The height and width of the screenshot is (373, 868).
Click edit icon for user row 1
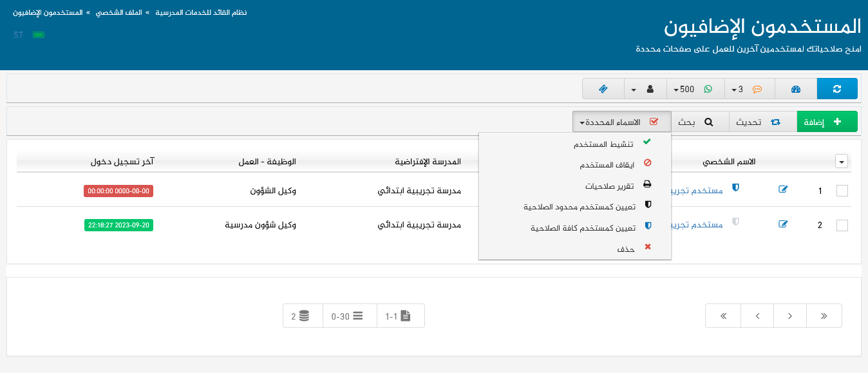click(x=783, y=189)
